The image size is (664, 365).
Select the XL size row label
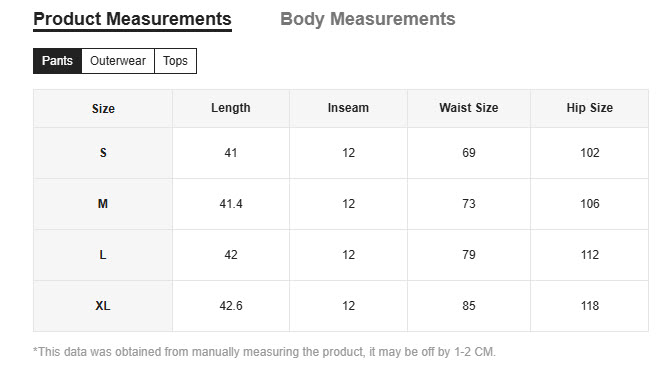(103, 306)
